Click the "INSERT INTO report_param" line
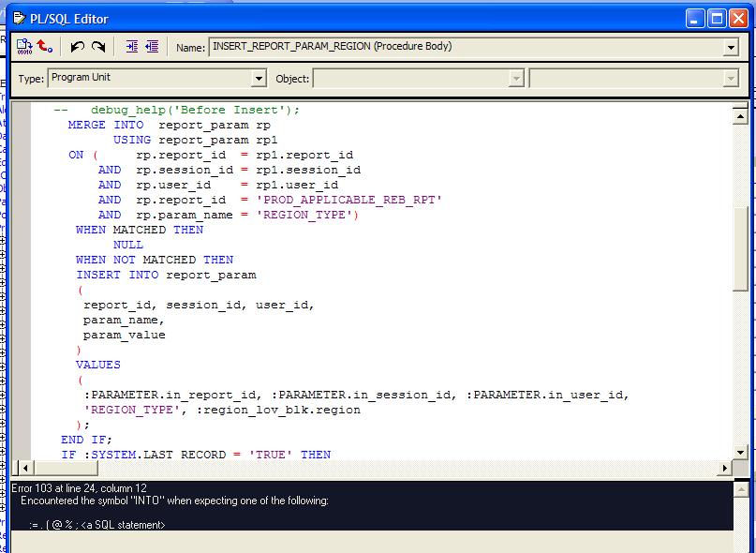This screenshot has height=553, width=756. click(x=166, y=275)
